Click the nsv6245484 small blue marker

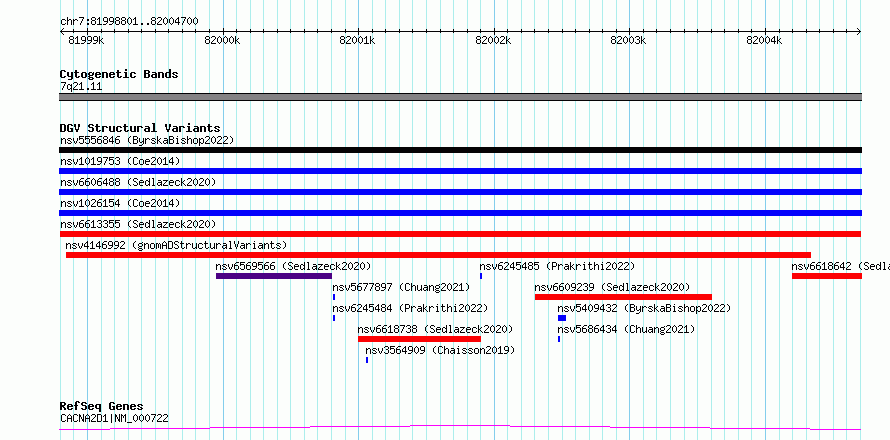pyautogui.click(x=334, y=318)
